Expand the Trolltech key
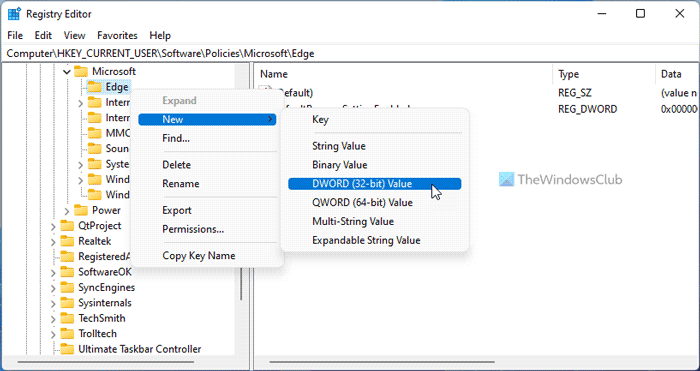Screen dimensions: 700x371 53,334
